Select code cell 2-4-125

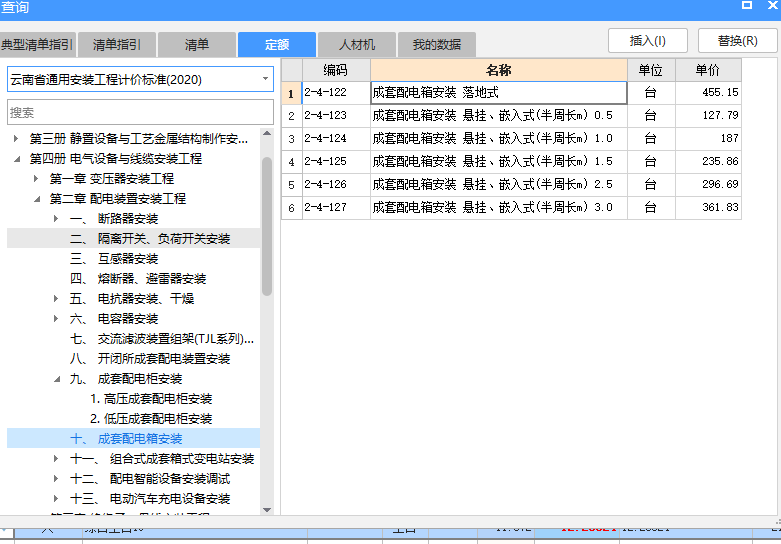pos(336,161)
